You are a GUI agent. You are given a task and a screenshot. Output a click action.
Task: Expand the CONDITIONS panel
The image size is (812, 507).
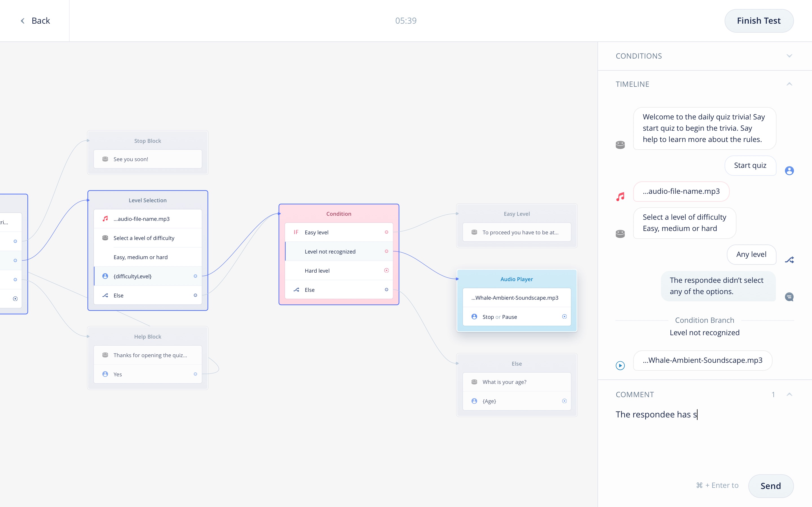pos(789,56)
